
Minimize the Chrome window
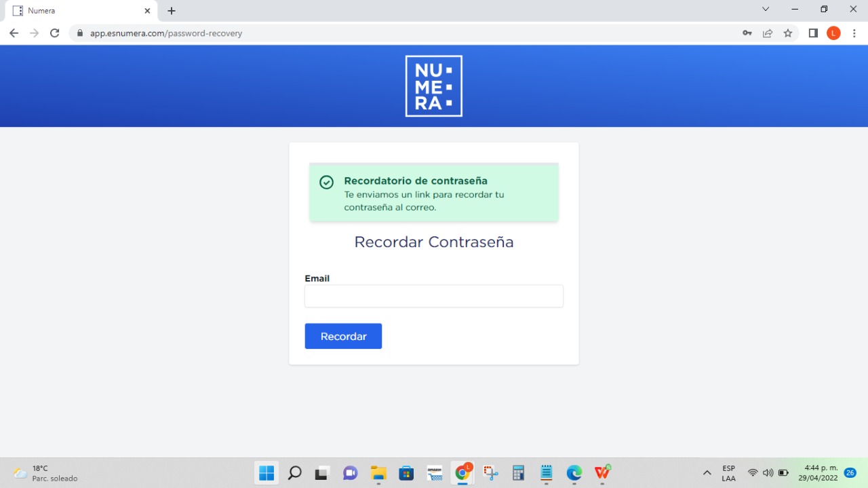(795, 10)
